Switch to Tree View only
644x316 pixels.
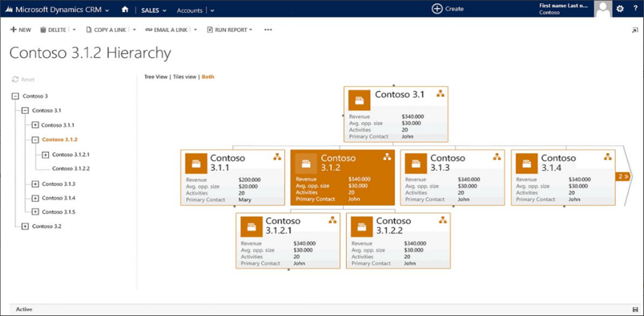pos(156,77)
